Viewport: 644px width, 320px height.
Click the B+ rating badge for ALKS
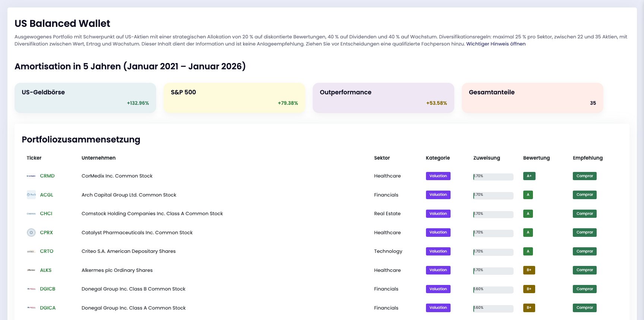pos(529,270)
